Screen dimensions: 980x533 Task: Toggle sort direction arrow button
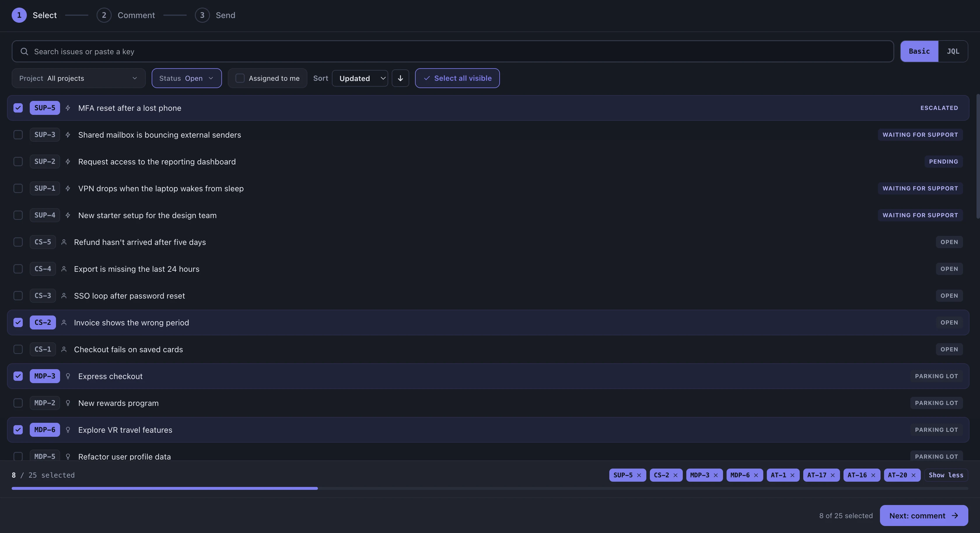[400, 78]
